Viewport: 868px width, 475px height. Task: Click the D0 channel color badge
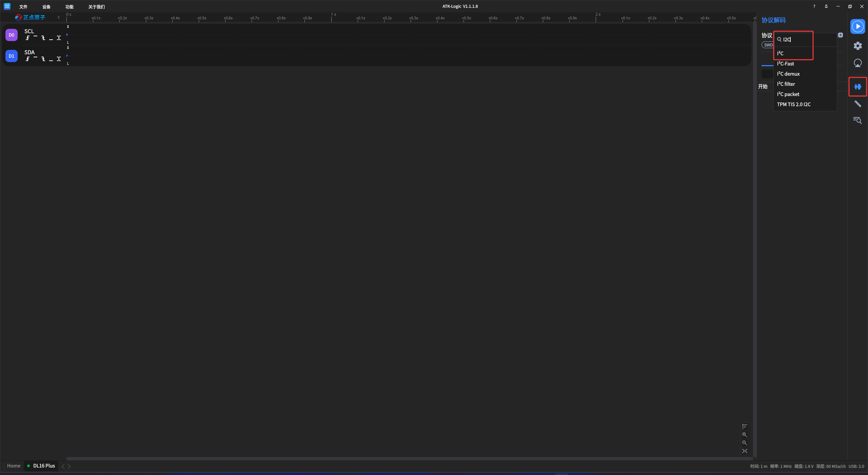(12, 35)
